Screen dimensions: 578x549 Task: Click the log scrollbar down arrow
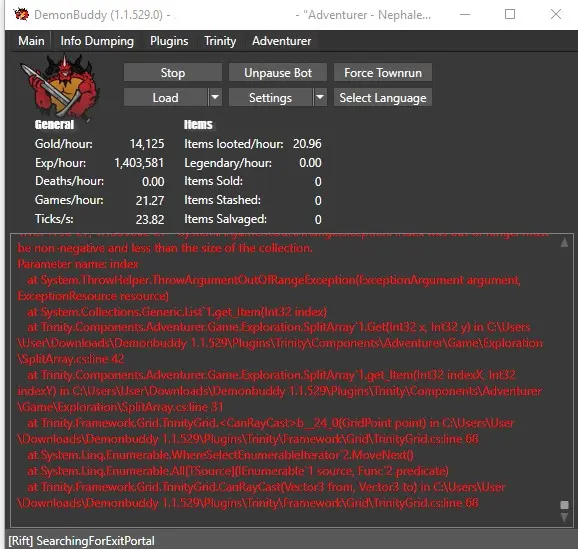point(564,518)
